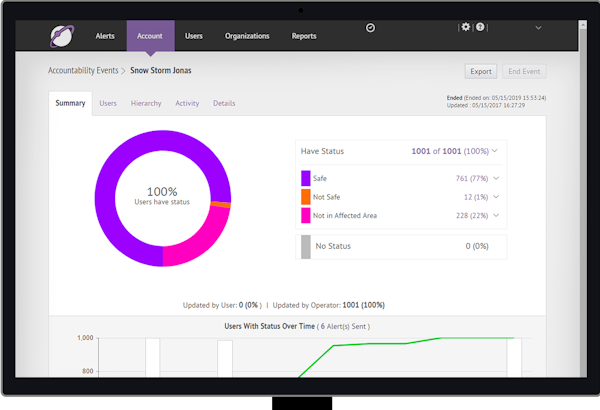Click the Accountability Events breadcrumb link
The height and width of the screenshot is (410, 600).
click(83, 71)
